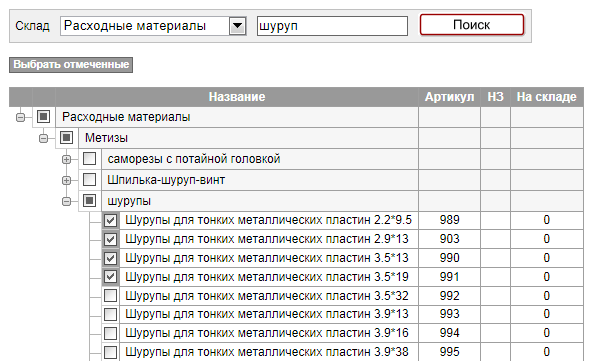Screen dimensions: 590x361
Task: Click item name ending with 2.9*13
Action: coord(267,239)
